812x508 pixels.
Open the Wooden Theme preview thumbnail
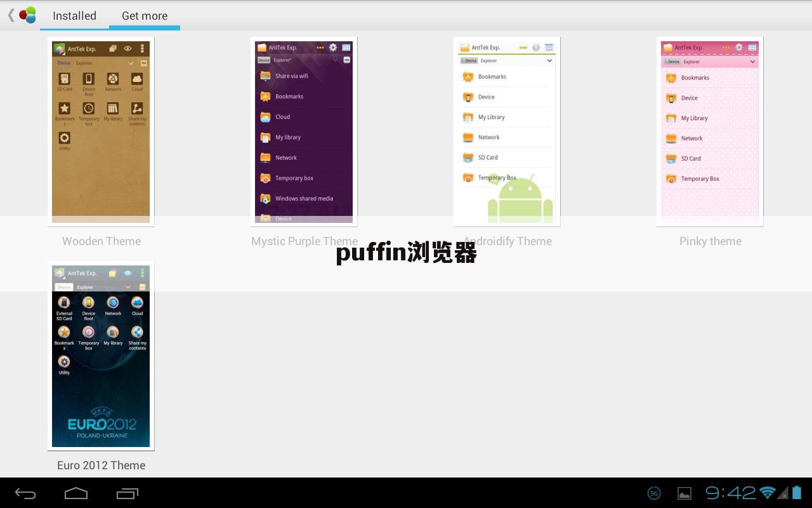click(101, 131)
